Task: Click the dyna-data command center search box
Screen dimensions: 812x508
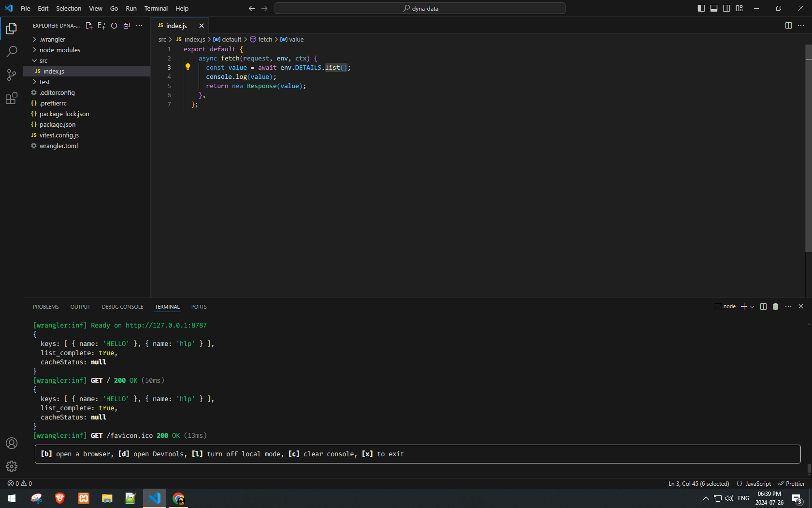Action: click(420, 8)
